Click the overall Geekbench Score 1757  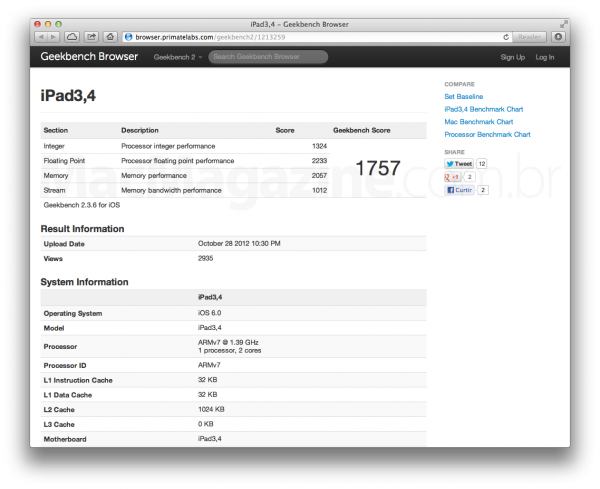tap(378, 168)
